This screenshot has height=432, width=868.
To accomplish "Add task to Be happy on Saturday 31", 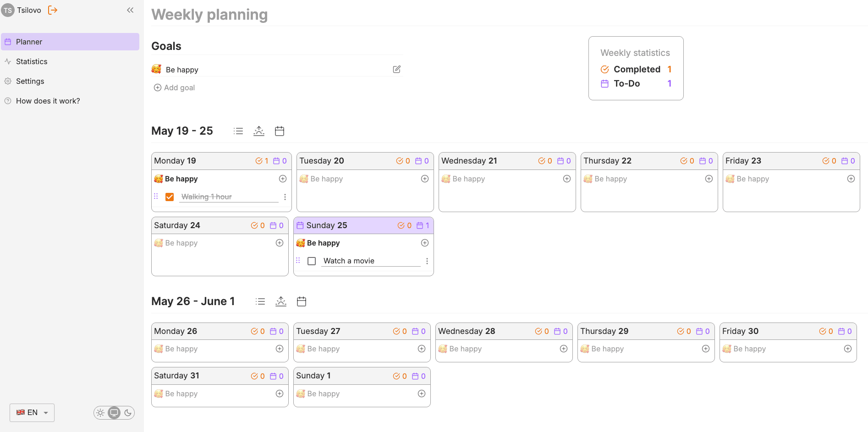I will click(280, 394).
